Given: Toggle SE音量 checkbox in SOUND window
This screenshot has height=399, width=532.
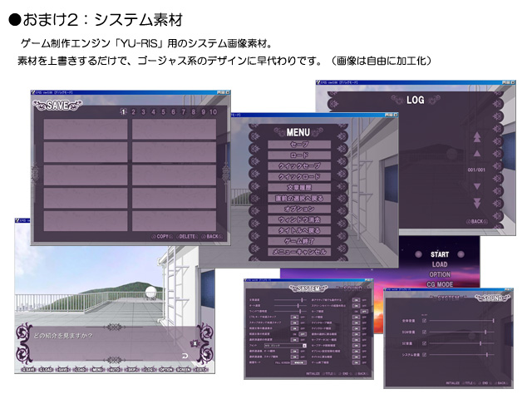Looking at the screenshot, I should (425, 343).
